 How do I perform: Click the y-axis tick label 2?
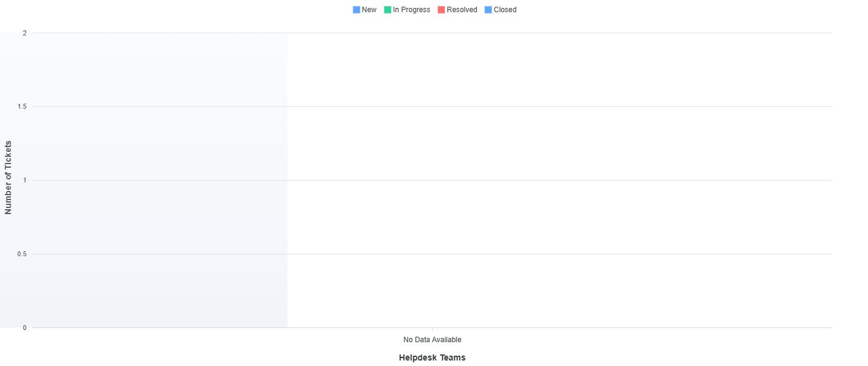click(x=24, y=33)
